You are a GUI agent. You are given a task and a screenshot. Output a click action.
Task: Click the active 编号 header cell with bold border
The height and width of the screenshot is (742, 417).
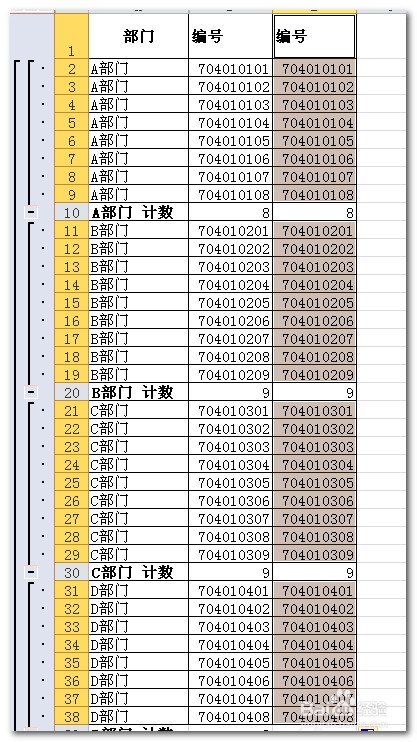coord(315,36)
